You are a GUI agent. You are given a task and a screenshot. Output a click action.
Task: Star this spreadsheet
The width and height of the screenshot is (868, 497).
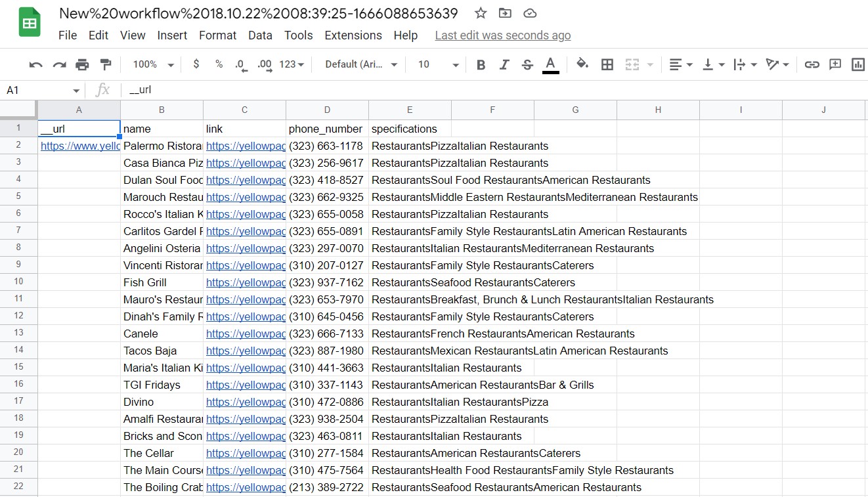pyautogui.click(x=481, y=13)
